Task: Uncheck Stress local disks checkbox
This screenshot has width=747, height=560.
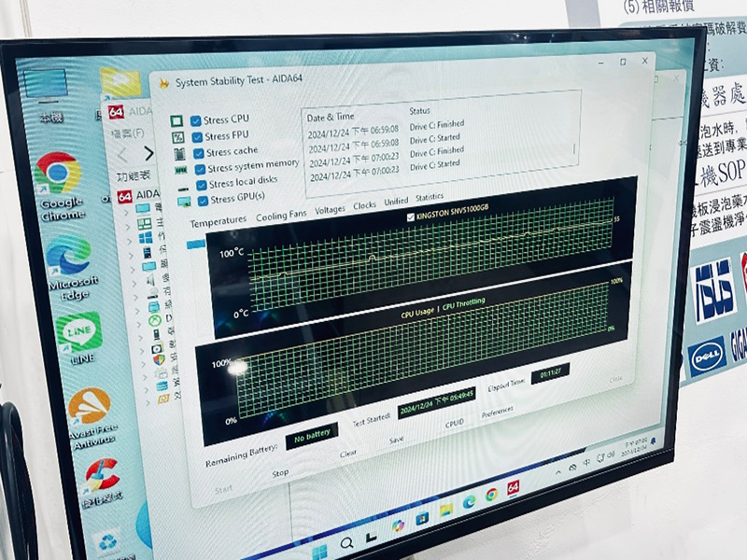Action: click(x=202, y=185)
